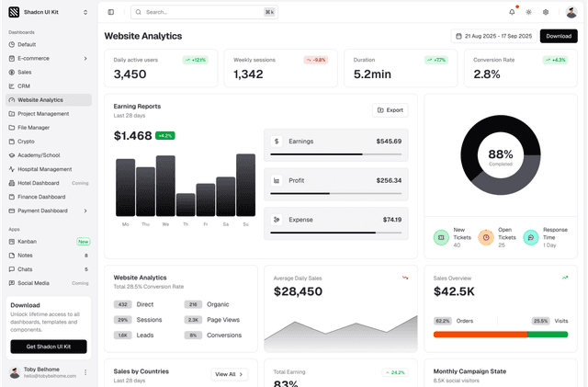Open Finance Dashboard
The height and width of the screenshot is (387, 588).
[49, 197]
